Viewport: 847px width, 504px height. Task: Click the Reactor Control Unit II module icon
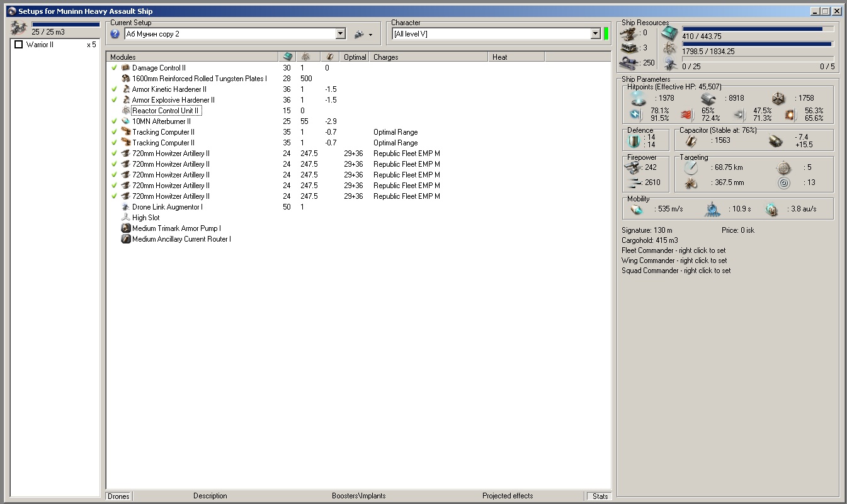coord(125,111)
